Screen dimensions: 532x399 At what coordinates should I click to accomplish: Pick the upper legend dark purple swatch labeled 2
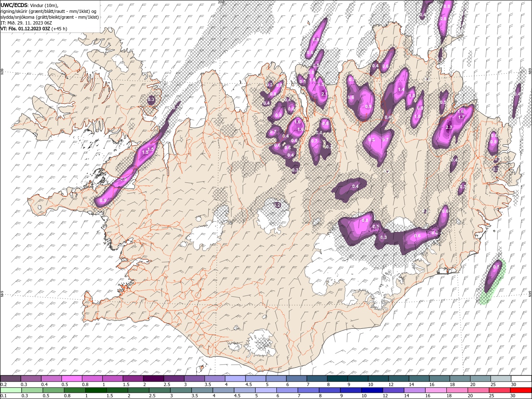click(x=153, y=378)
